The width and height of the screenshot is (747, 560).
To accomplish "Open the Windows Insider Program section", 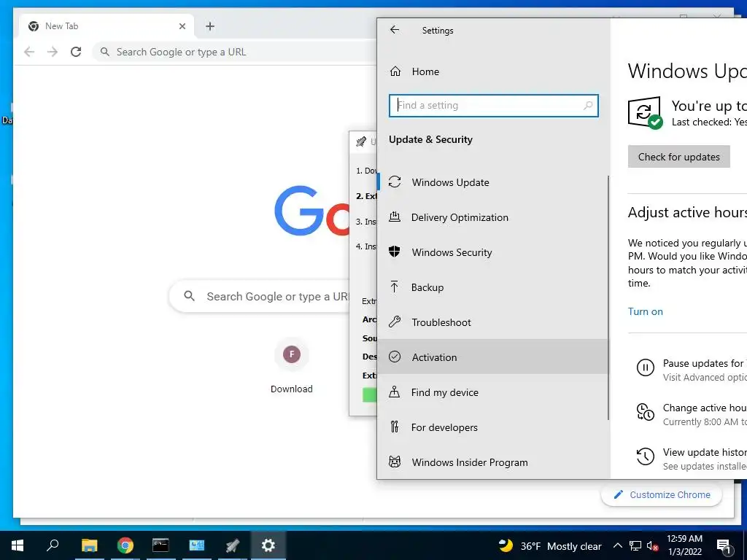I will [492, 462].
